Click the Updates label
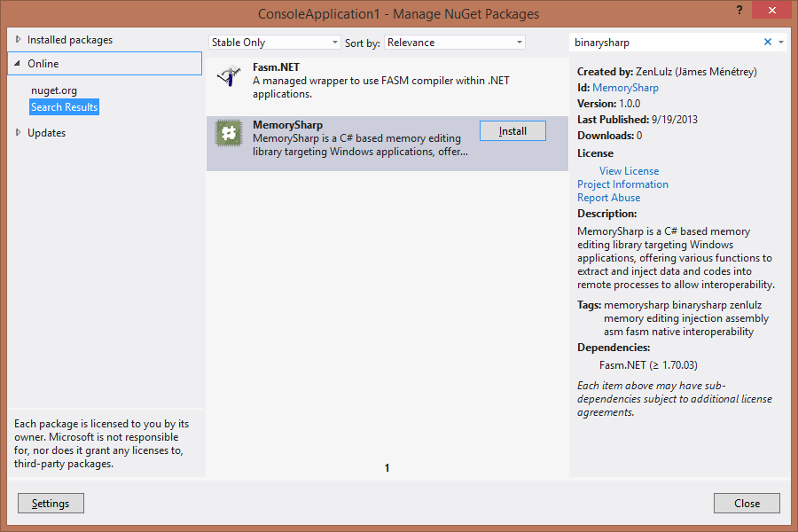798x532 pixels. point(46,133)
